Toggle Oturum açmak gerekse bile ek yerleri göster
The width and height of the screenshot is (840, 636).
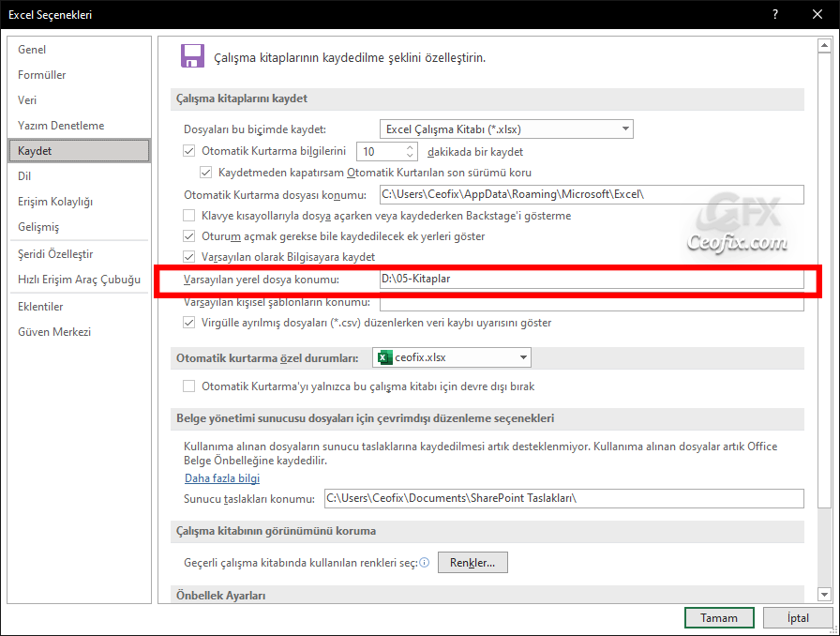point(188,236)
